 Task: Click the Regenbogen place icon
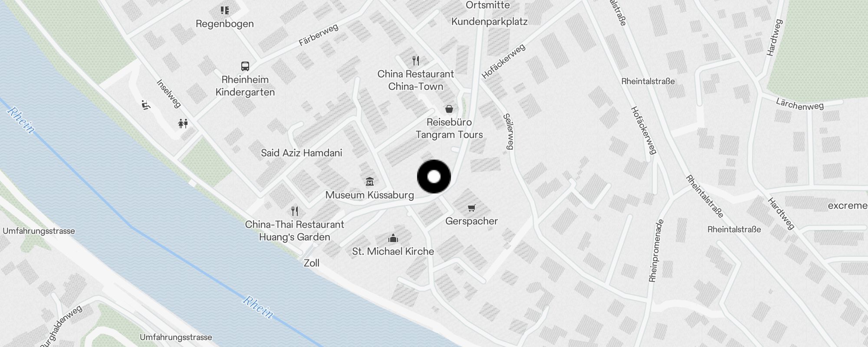(x=224, y=10)
